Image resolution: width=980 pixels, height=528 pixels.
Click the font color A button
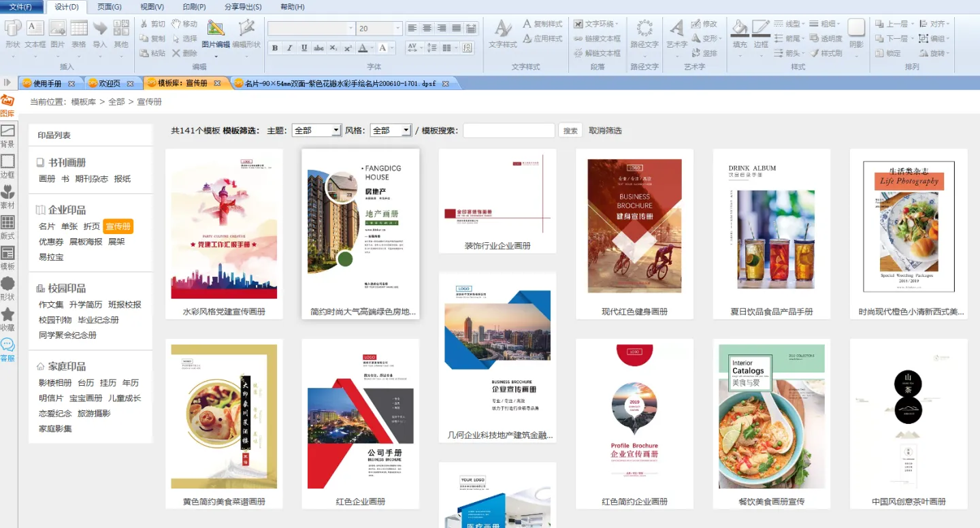pos(363,48)
